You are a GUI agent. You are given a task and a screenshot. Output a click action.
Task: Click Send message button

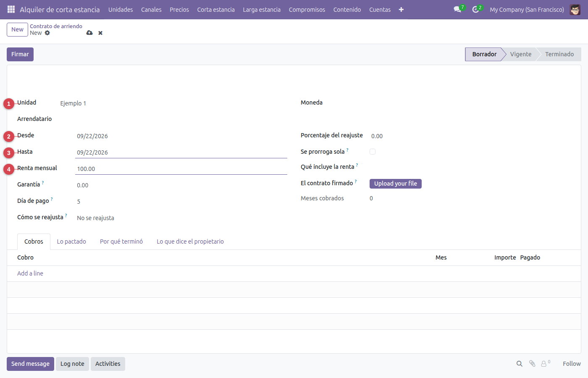pyautogui.click(x=30, y=364)
